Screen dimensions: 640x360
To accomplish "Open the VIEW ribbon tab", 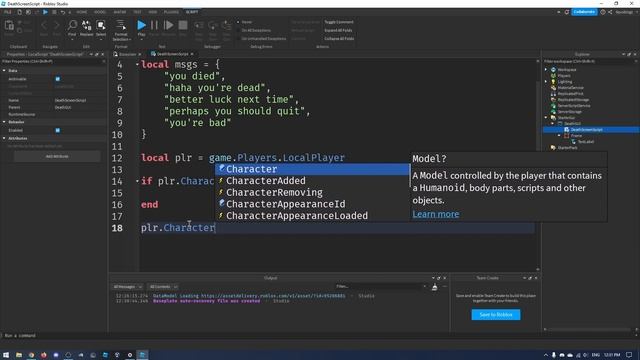I will coord(153,12).
